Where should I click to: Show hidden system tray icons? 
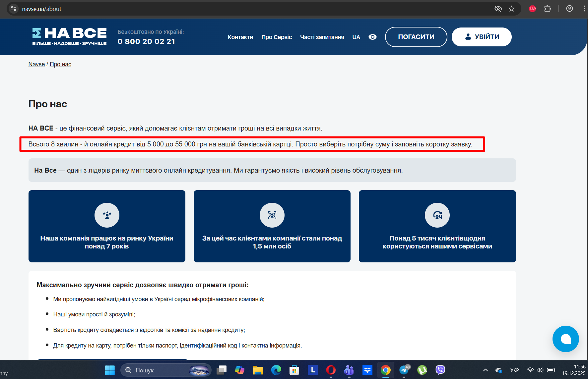point(485,370)
